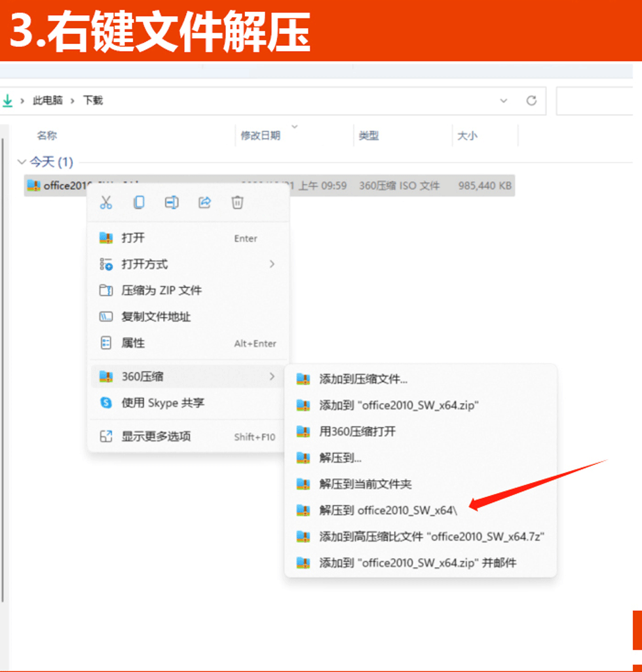The image size is (642, 672).
Task: Open the address bar history dropdown
Action: (x=504, y=101)
